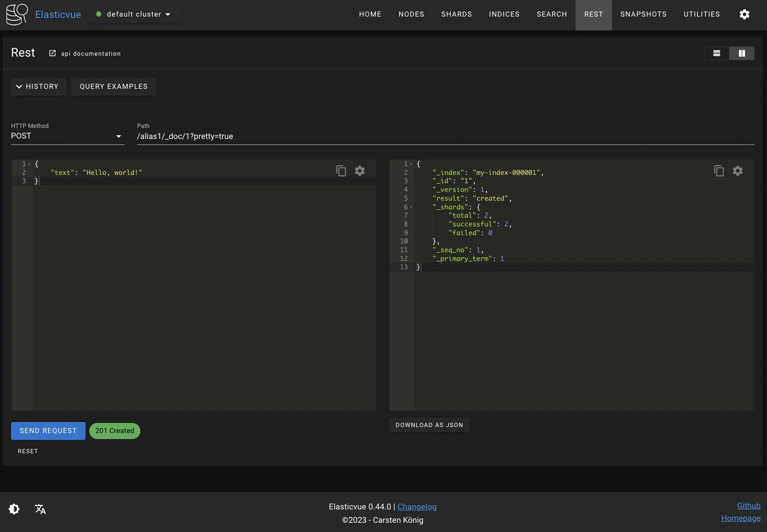Switch to side-by-side column layout

742,53
